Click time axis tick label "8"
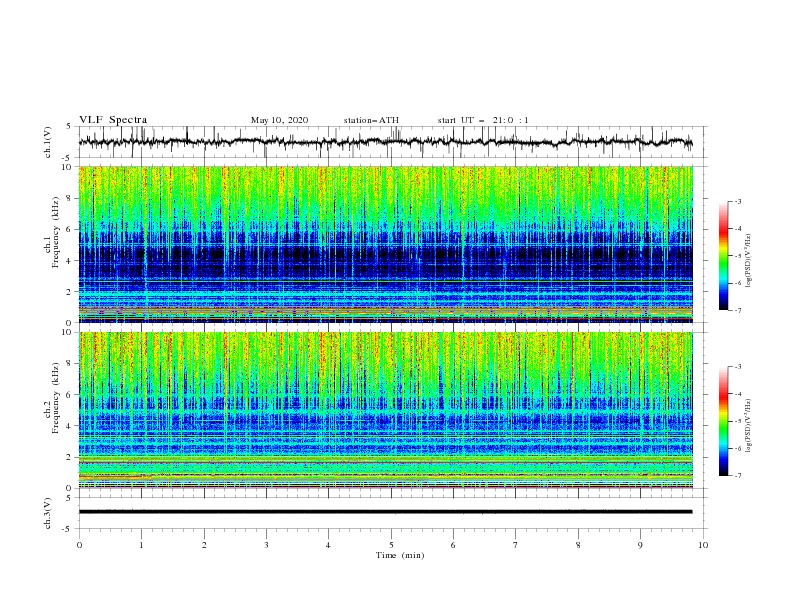The width and height of the screenshot is (792, 612). [578, 545]
